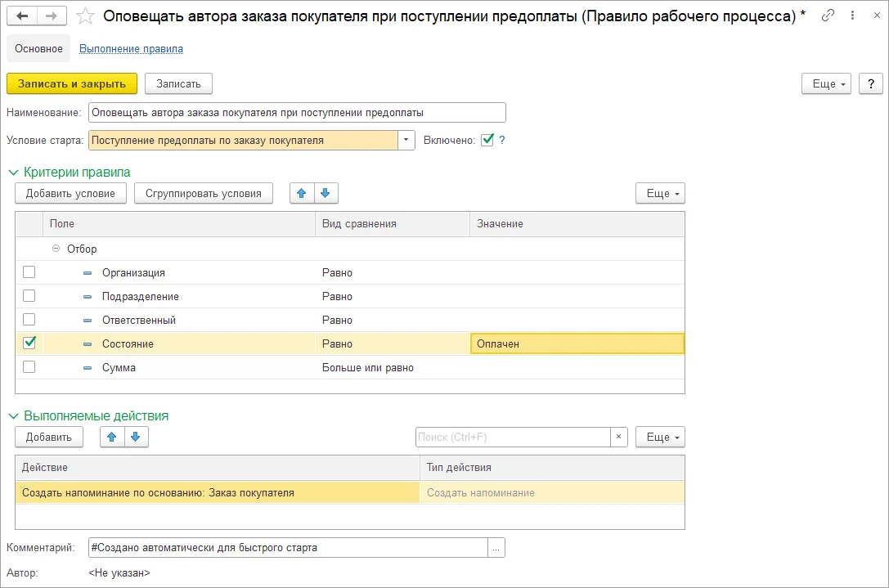This screenshot has height=588, width=889.
Task: Collapse the Выполняемые действия section
Action: point(14,416)
